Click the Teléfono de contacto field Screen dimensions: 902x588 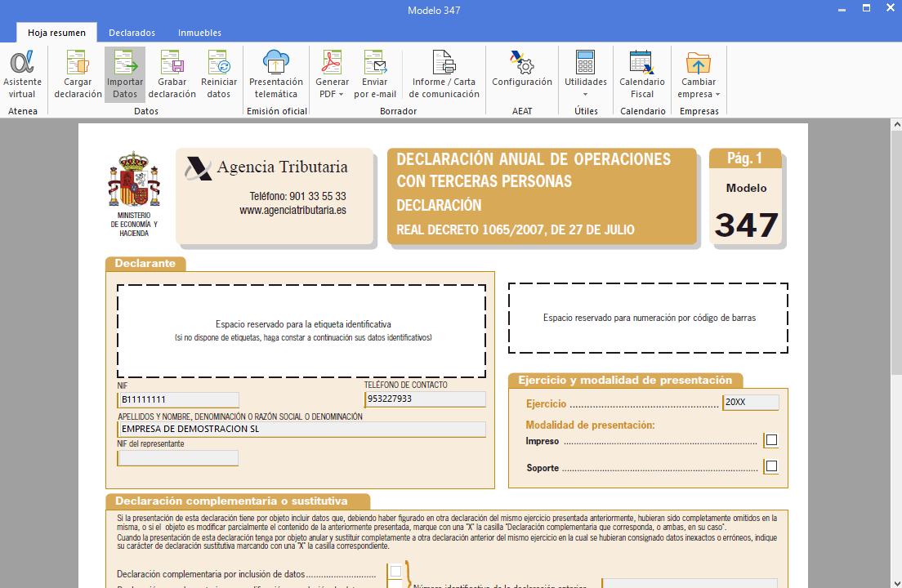(425, 399)
